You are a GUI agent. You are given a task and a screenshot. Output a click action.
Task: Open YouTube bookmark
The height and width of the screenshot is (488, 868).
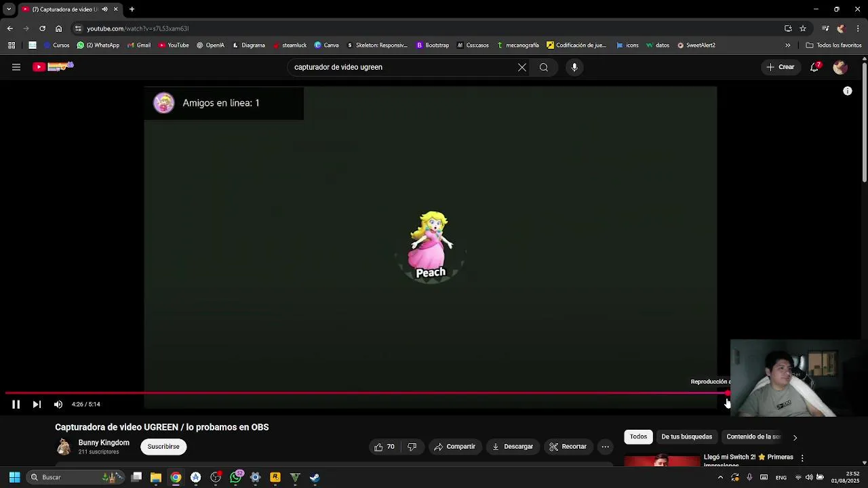[174, 45]
